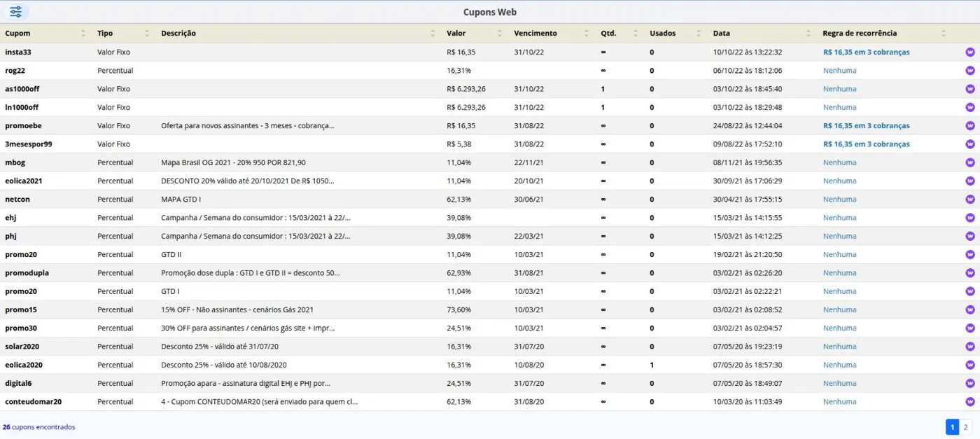The image size is (980, 439).
Task: Select page 1 in pagination
Action: 952,427
